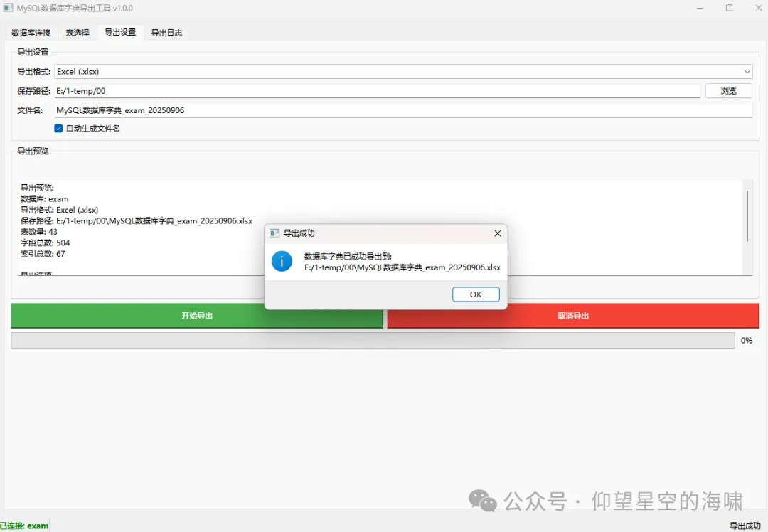This screenshot has width=768, height=532.
Task: Open the 导出日志 tab
Action: pos(166,32)
